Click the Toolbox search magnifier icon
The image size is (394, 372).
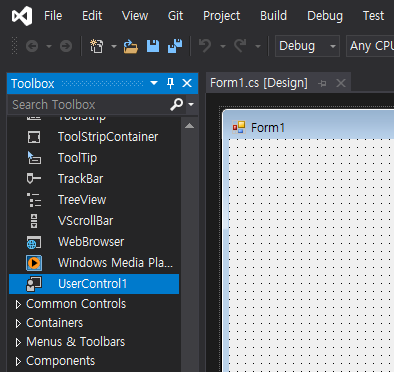tap(176, 105)
